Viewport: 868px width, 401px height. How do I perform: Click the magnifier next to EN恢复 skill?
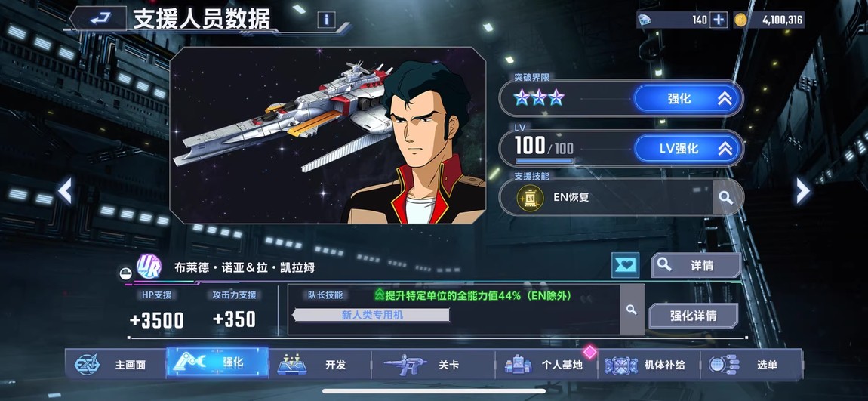[725, 197]
